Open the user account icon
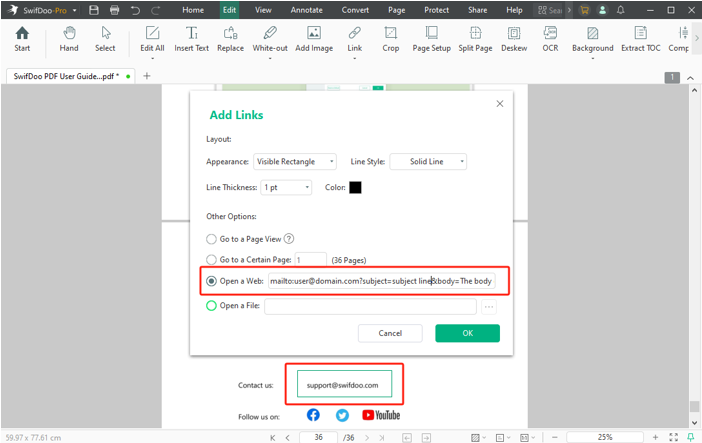702x443 pixels. (x=603, y=10)
